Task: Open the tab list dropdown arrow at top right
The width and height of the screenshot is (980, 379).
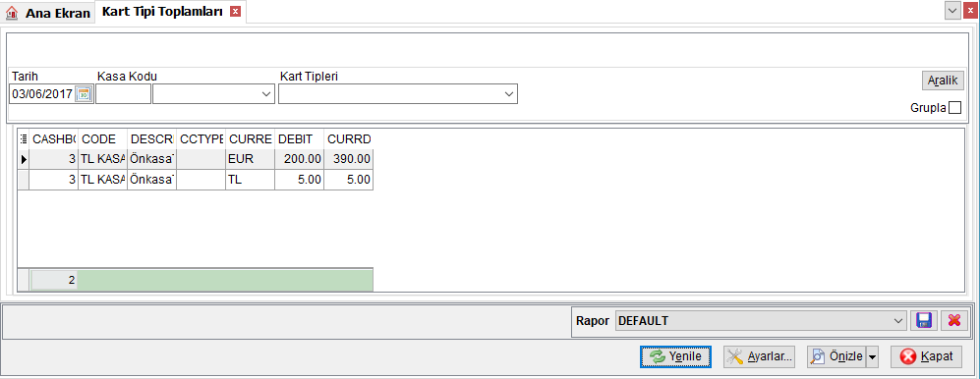Action: click(x=952, y=11)
